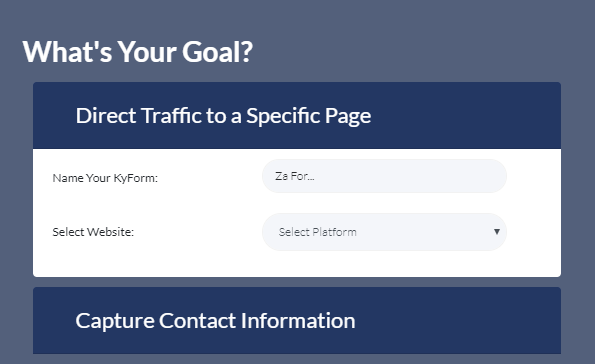Click the word 'Platform' in the select box

coord(335,232)
